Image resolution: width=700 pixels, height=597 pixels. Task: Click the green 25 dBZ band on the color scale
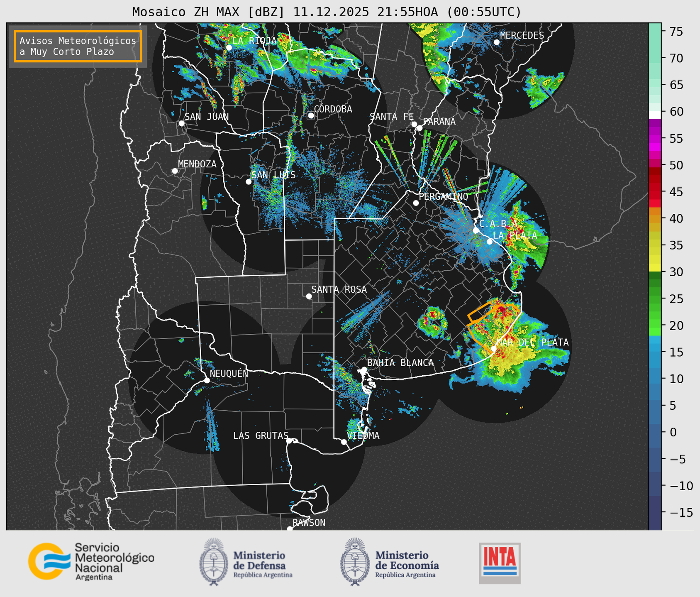coord(655,299)
